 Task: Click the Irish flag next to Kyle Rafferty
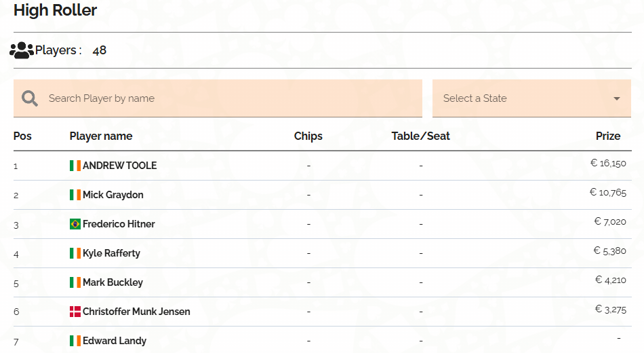click(75, 253)
